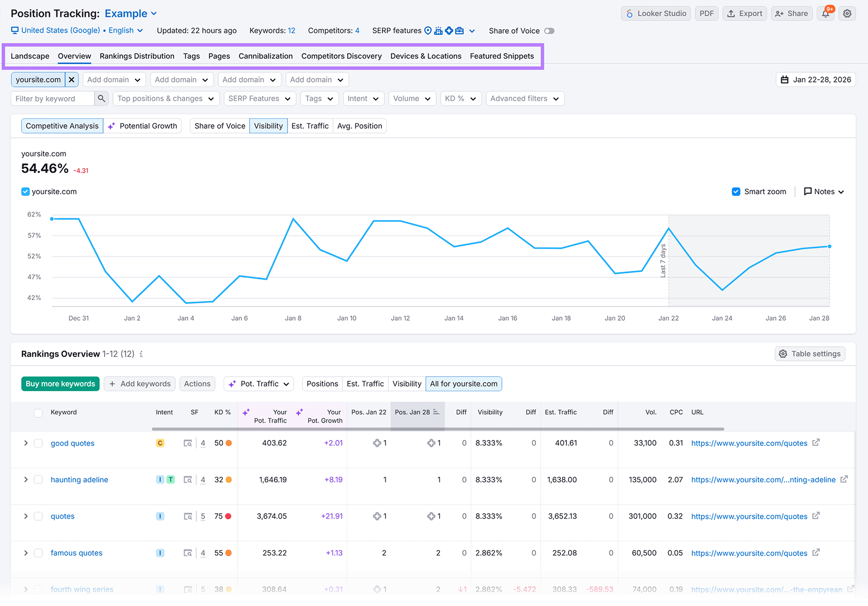
Task: Click the Buy more keywords button
Action: coord(60,384)
